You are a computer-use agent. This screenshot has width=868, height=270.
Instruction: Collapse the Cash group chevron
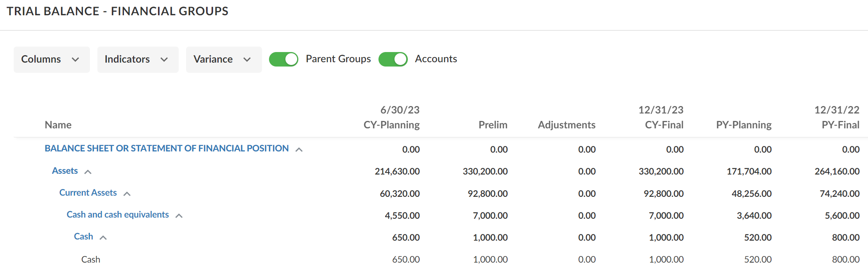pos(103,238)
